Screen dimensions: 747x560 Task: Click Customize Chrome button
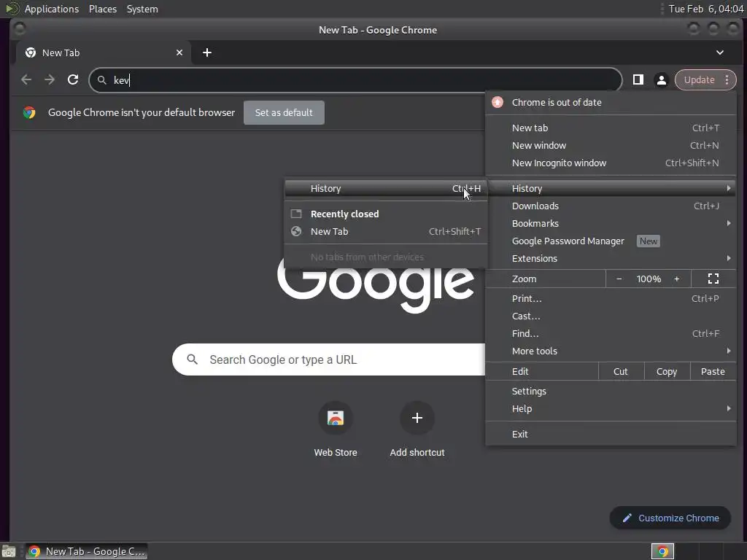tap(670, 518)
